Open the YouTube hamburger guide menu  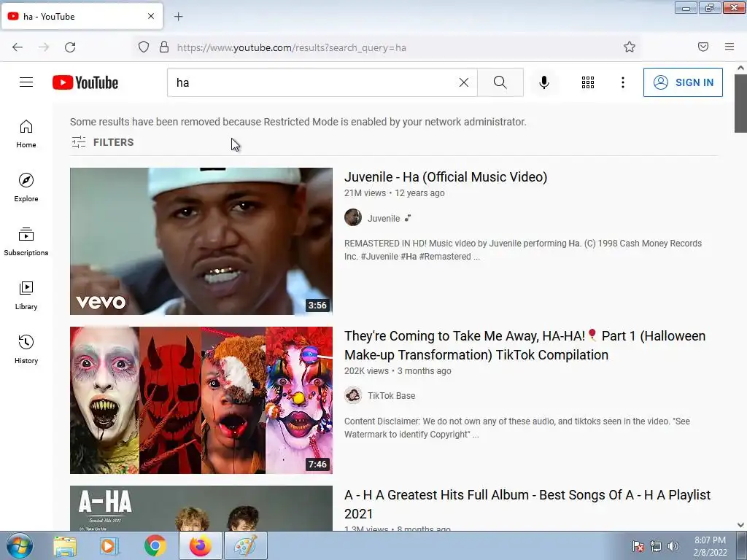pyautogui.click(x=26, y=82)
